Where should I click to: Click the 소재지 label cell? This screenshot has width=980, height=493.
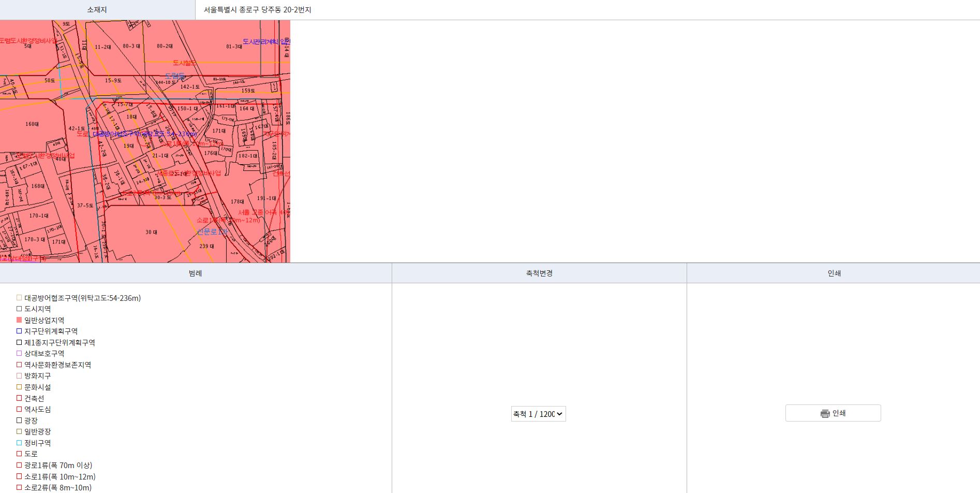pos(97,10)
